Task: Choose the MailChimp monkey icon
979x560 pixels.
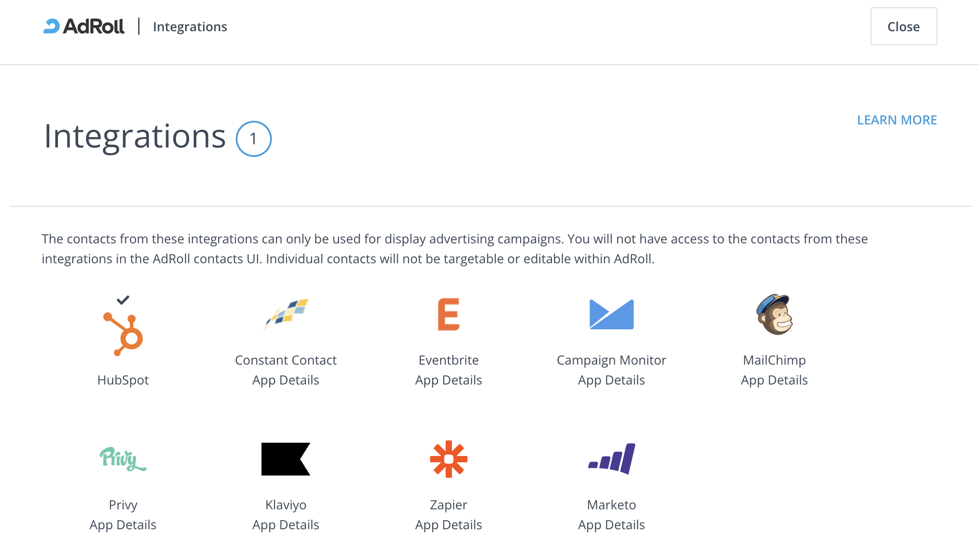Action: (774, 314)
